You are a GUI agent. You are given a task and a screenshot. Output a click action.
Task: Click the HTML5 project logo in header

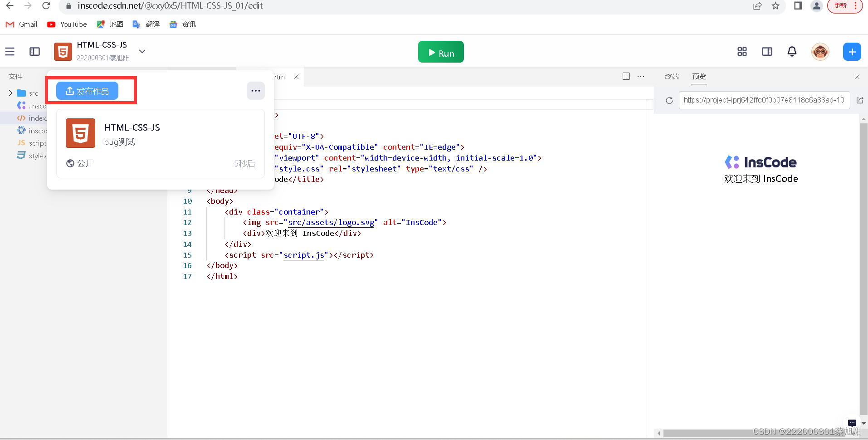(63, 52)
